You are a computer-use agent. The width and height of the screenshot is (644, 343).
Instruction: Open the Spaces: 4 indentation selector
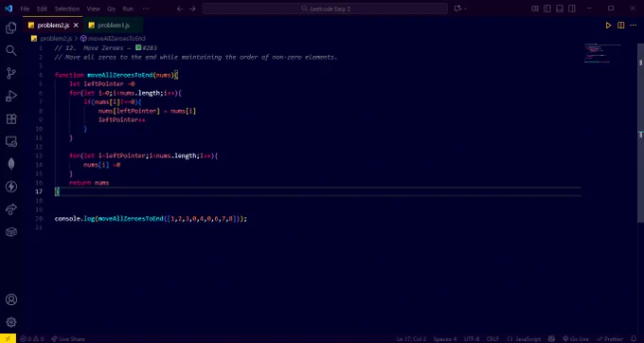tap(445, 339)
